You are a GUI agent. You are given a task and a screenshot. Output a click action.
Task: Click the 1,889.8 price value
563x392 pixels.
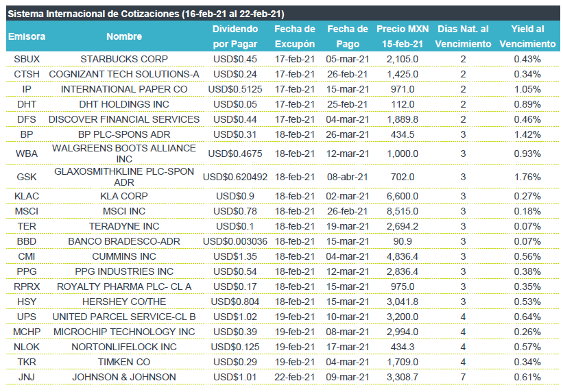coord(403,119)
